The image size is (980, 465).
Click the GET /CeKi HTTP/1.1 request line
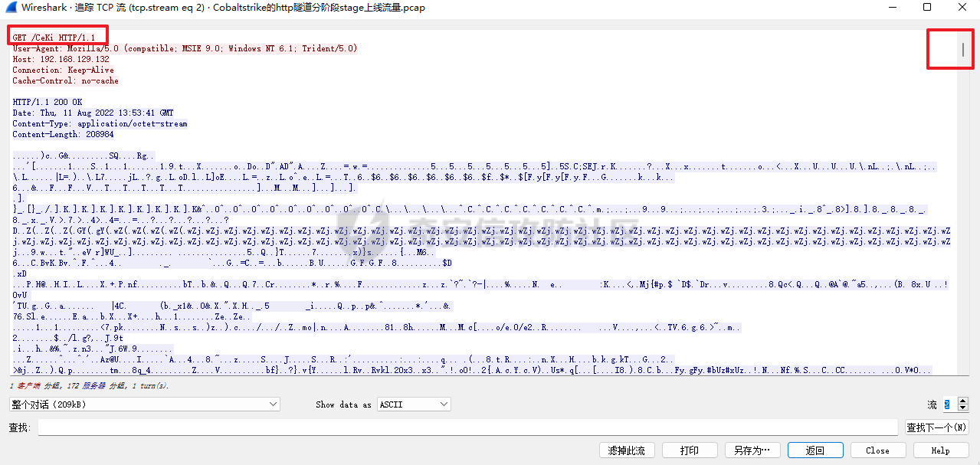[54, 38]
